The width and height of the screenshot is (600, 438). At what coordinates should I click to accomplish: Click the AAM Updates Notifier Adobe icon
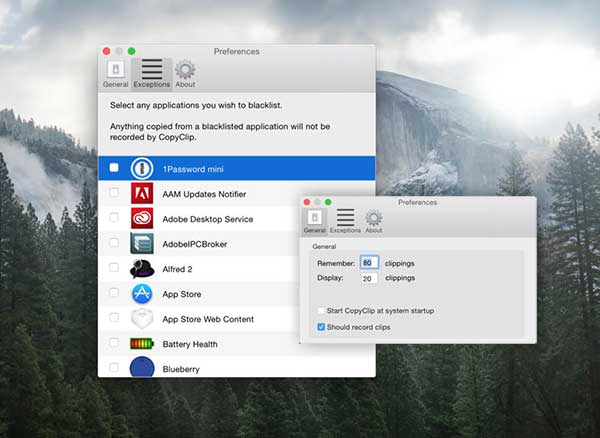pos(142,193)
